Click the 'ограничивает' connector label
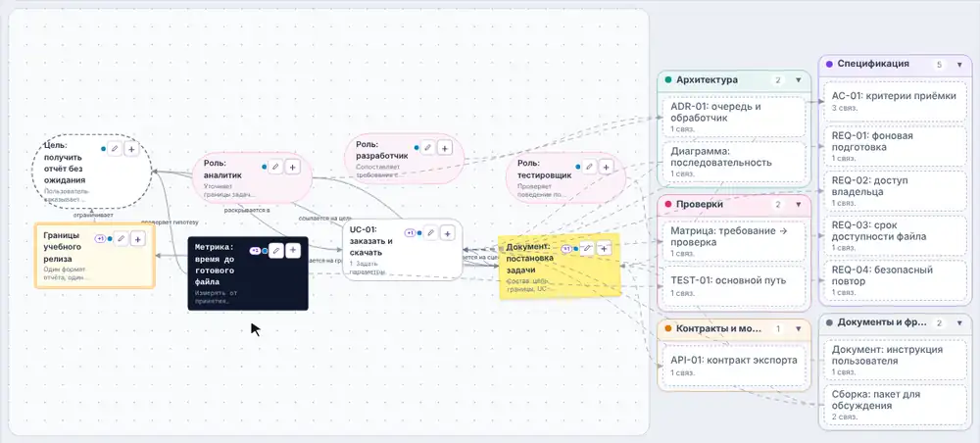This screenshot has height=443, width=980. coord(92,215)
